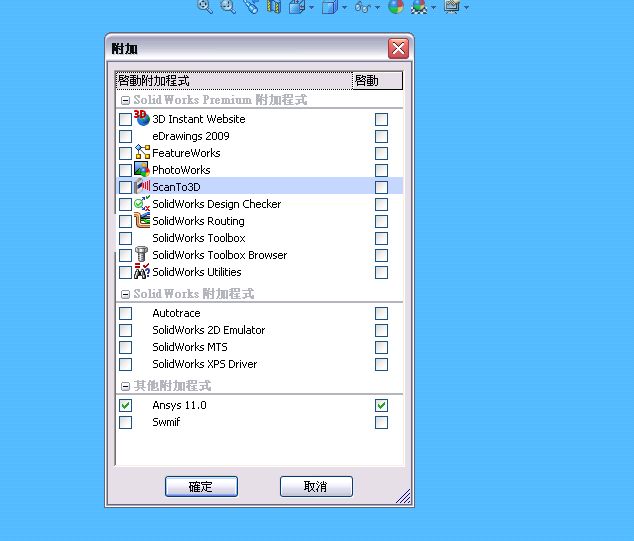Select the PhotoWorks text
Screen dimensions: 634x541
click(181, 170)
